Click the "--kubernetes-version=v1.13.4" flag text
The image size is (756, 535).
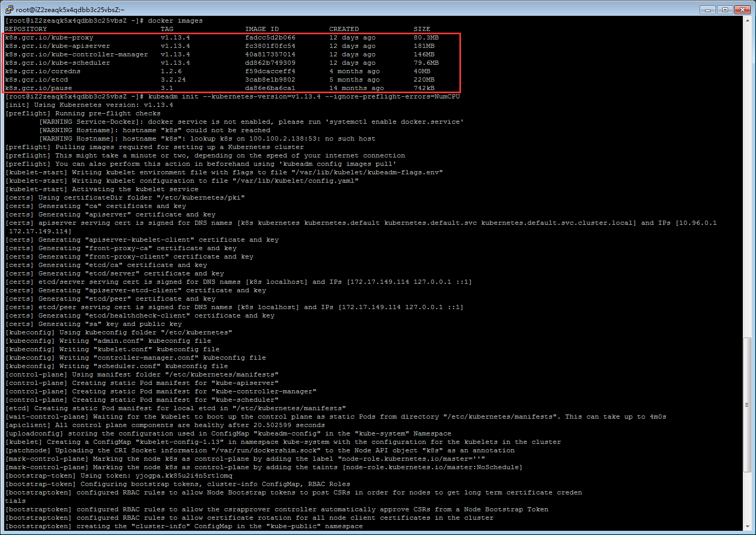point(262,96)
